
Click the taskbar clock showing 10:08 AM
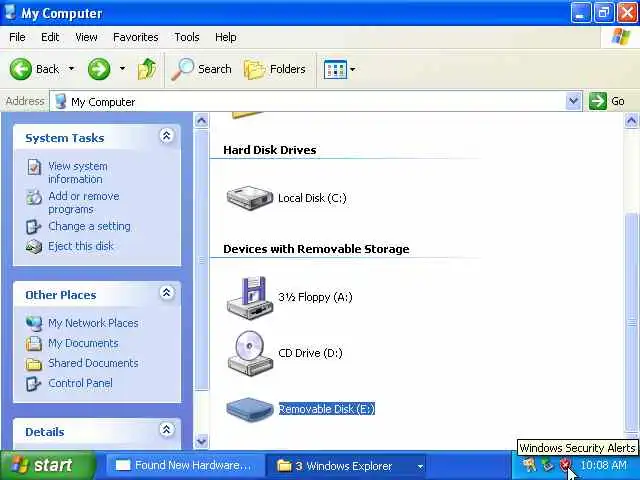pyautogui.click(x=603, y=465)
